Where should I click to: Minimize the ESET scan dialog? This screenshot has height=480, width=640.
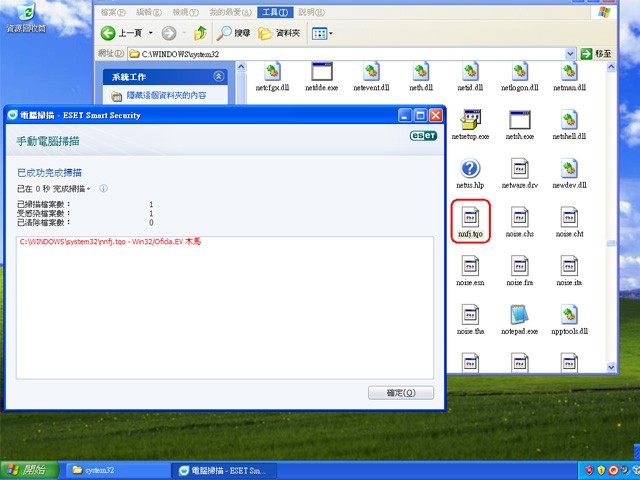[404, 116]
